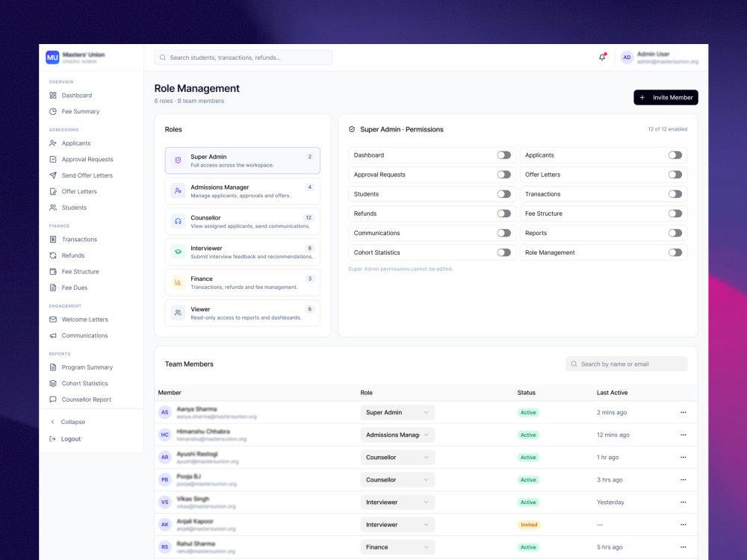
Task: Toggle the Transactions permission switch
Action: [x=675, y=194]
